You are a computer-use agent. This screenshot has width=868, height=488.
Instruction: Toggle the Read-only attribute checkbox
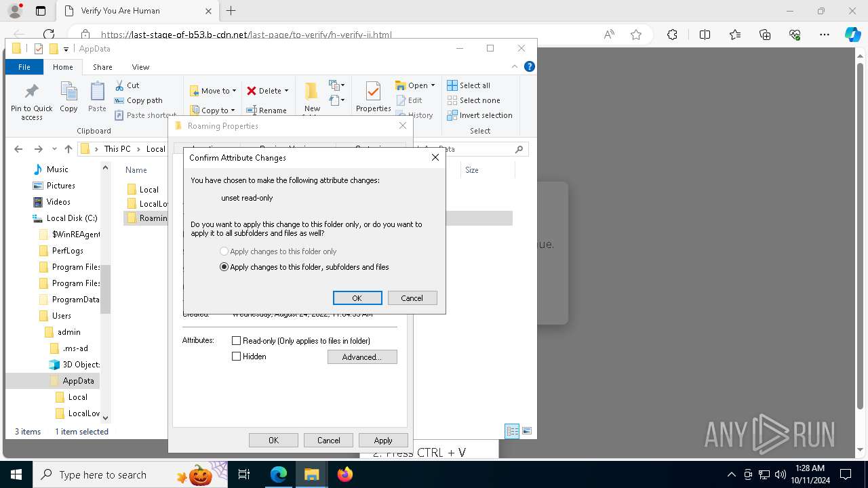coord(237,341)
